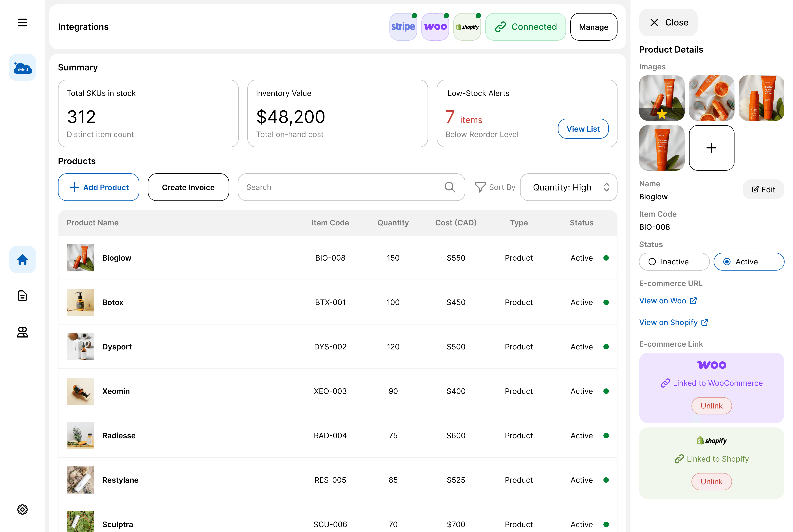Click the Shopify integration badge
Viewport: 793px width, 532px height.
coord(467,27)
